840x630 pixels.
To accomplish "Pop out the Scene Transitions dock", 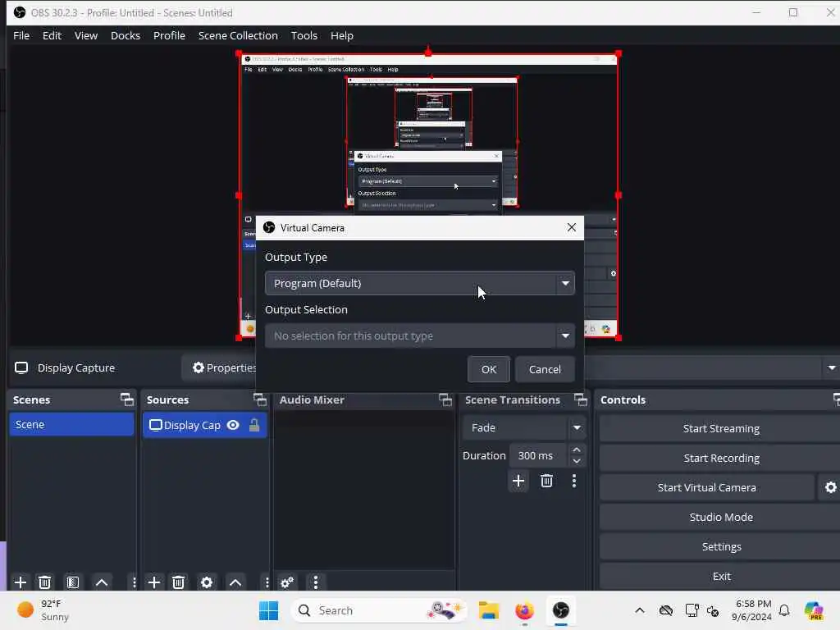I will (581, 399).
